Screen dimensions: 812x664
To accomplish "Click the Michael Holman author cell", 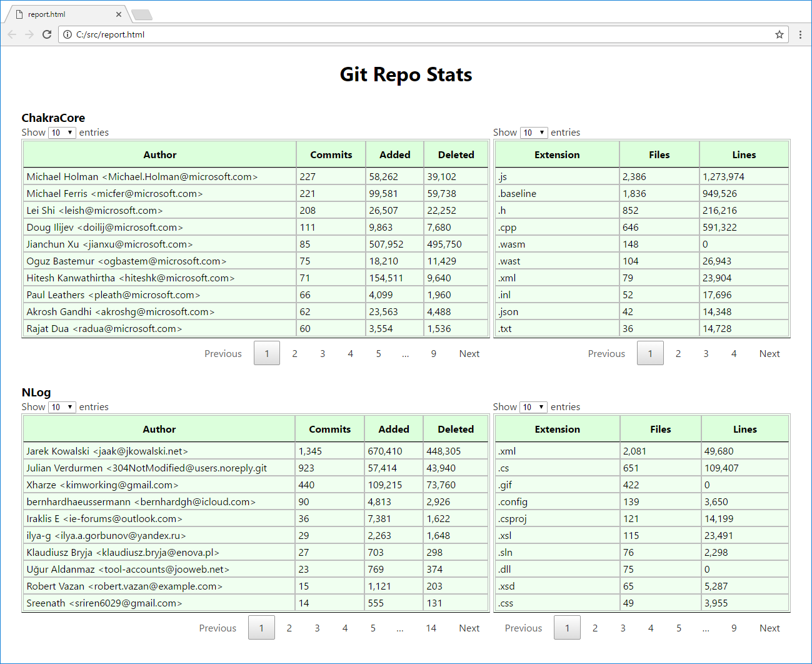I will point(160,176).
